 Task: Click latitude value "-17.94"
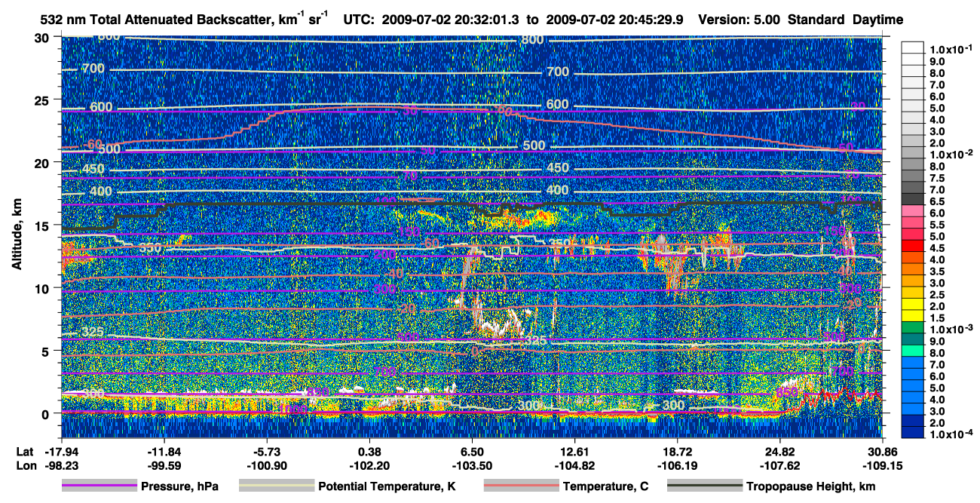[x=61, y=451]
